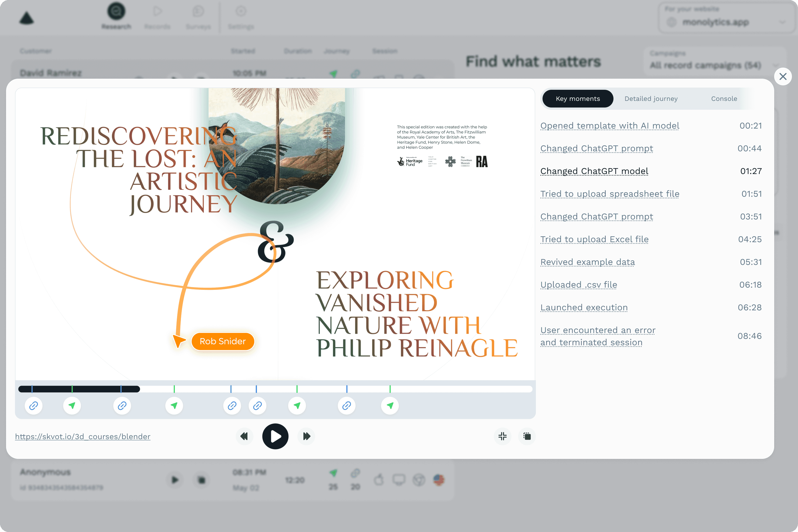Close the session replay modal
Viewport: 798px width, 532px height.
[783, 77]
